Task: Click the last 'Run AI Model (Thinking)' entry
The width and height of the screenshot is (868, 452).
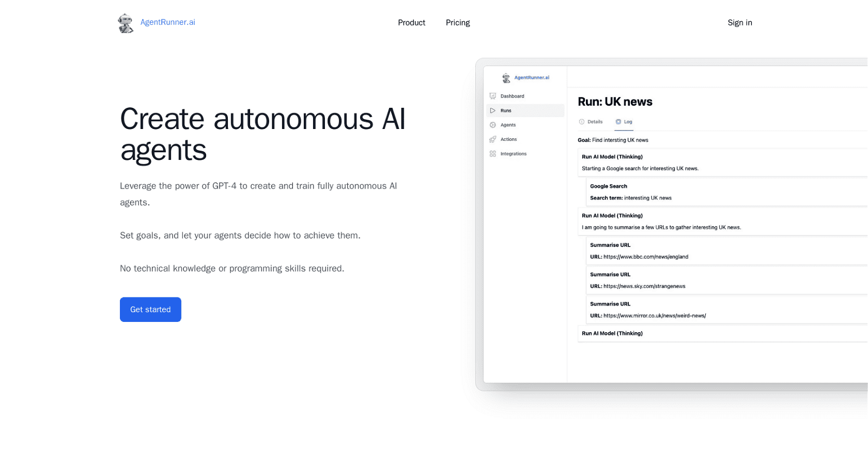Action: click(612, 334)
